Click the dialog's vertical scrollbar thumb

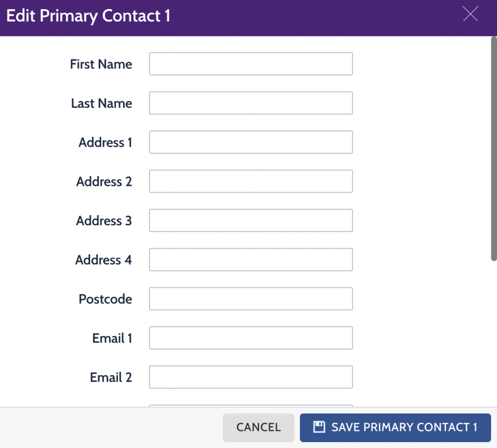click(494, 149)
